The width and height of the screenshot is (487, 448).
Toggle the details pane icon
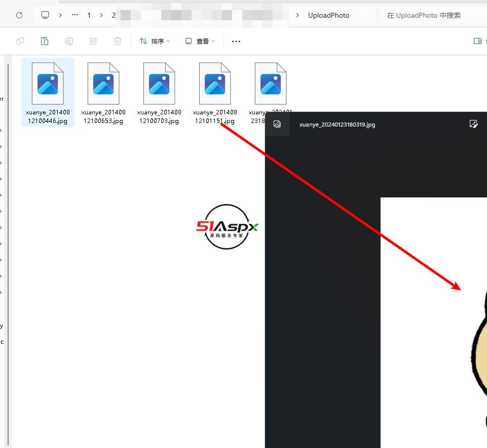(x=478, y=41)
